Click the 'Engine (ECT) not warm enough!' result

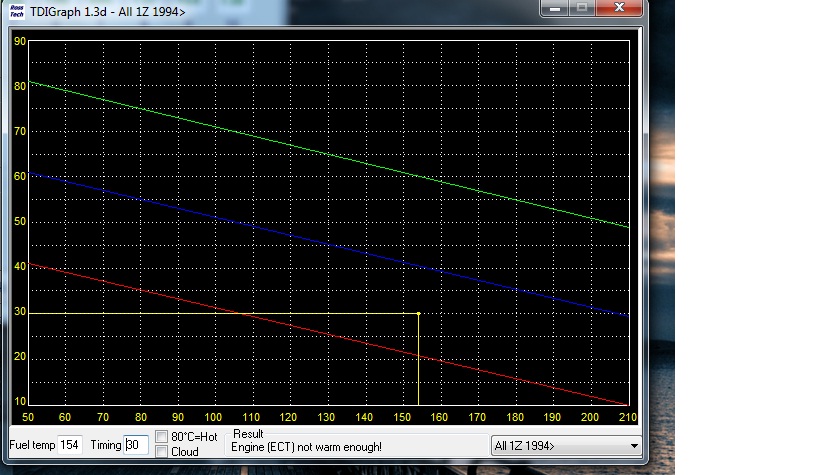click(x=306, y=447)
